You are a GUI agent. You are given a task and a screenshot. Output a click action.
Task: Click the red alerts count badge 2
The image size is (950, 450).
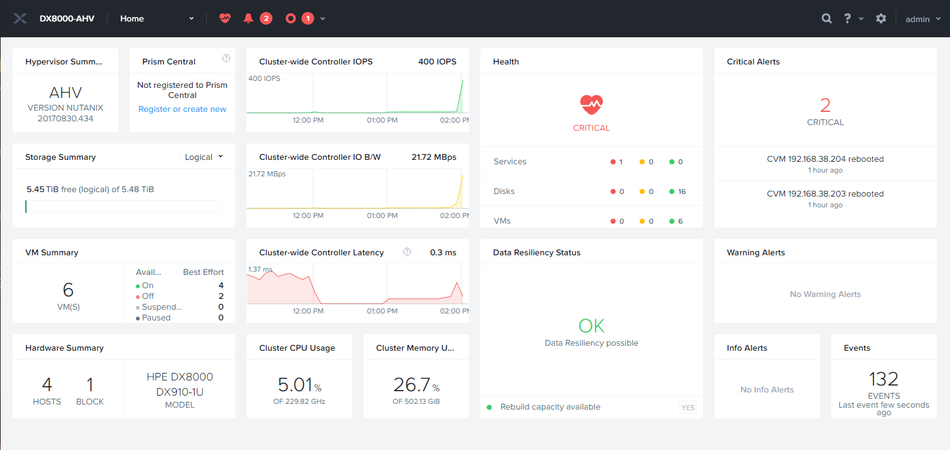(265, 19)
